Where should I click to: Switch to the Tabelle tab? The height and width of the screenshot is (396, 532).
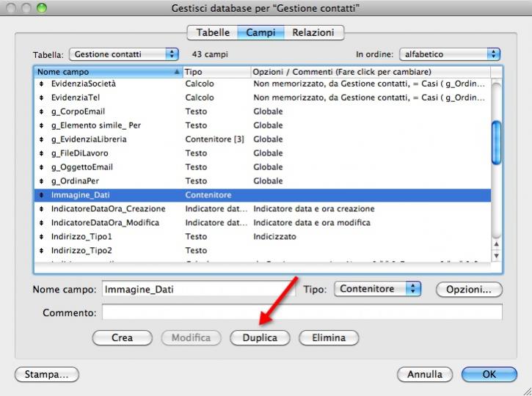pos(213,33)
